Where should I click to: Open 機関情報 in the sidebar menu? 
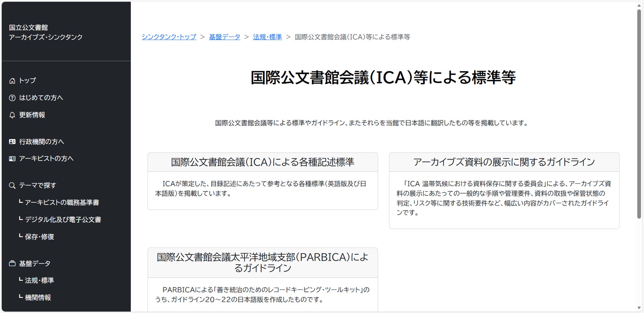pos(38,298)
